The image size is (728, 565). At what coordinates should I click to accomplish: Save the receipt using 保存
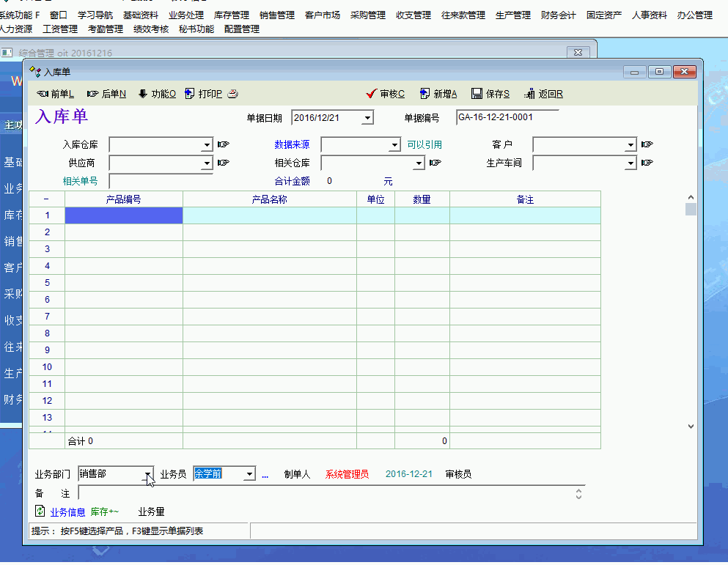[x=490, y=94]
